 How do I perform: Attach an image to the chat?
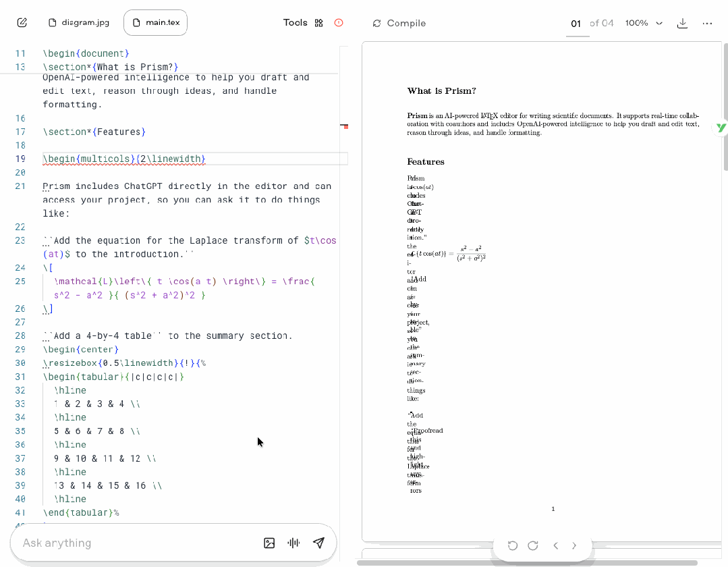pos(269,543)
